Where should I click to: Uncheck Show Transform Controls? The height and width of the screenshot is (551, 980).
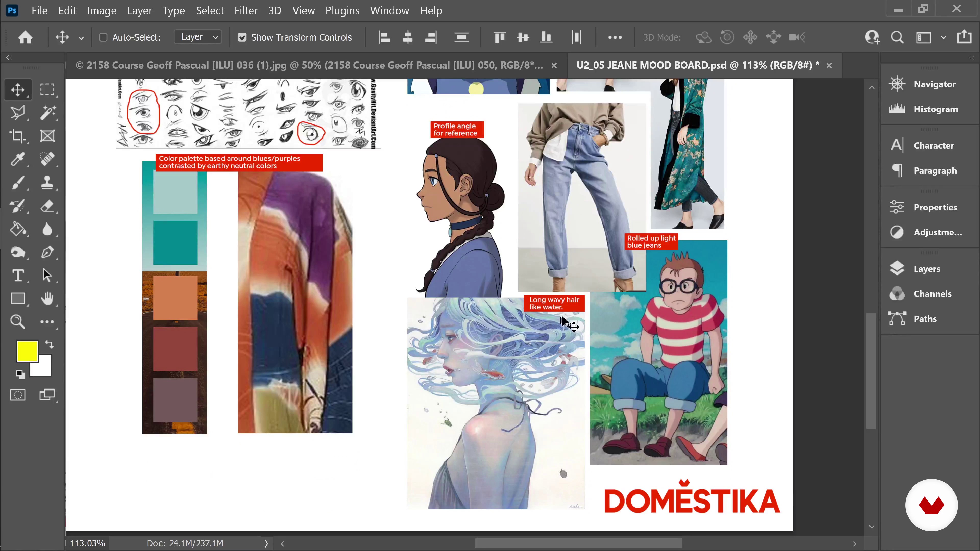coord(242,37)
